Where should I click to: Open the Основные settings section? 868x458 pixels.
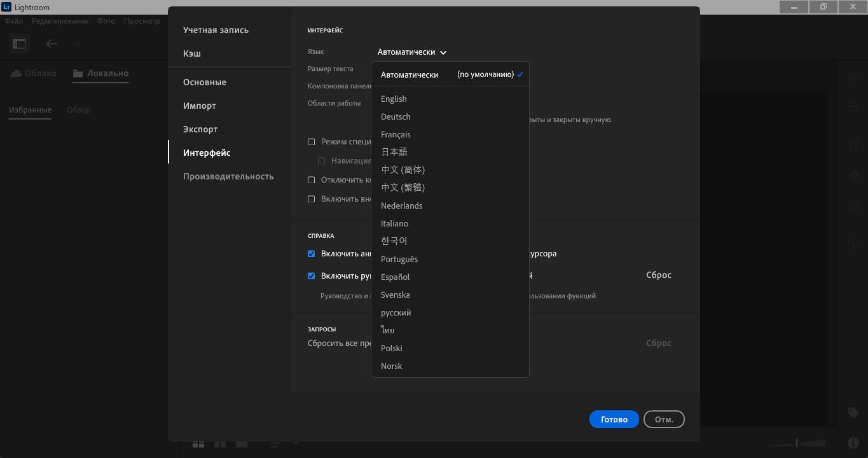[x=205, y=82]
